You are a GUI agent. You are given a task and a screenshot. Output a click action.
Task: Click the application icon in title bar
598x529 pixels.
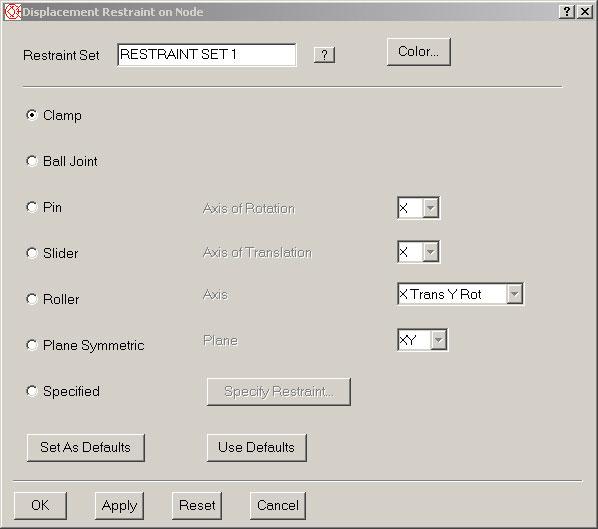point(12,12)
